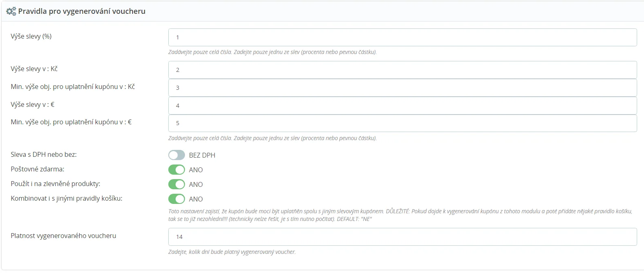This screenshot has width=644, height=275.
Task: Click the 'Platnost vygenerovaného voucheru' label
Action: coord(63,236)
